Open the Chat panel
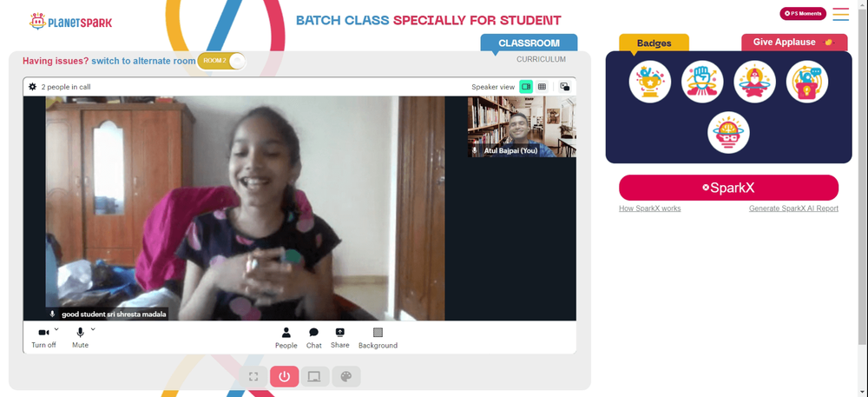Screen dimensions: 868x397 click(x=314, y=338)
